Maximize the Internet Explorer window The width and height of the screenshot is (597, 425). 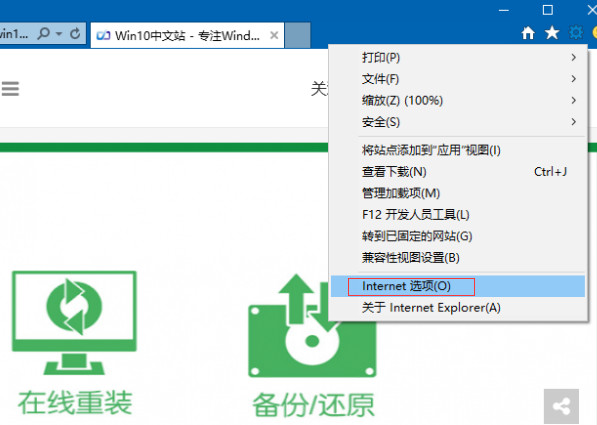(548, 10)
